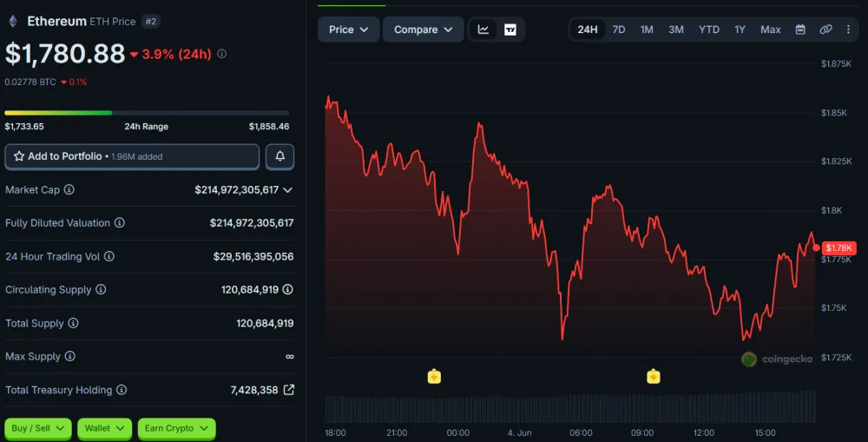Open the Buy / Sell dropdown
The image size is (868, 442).
(x=37, y=428)
